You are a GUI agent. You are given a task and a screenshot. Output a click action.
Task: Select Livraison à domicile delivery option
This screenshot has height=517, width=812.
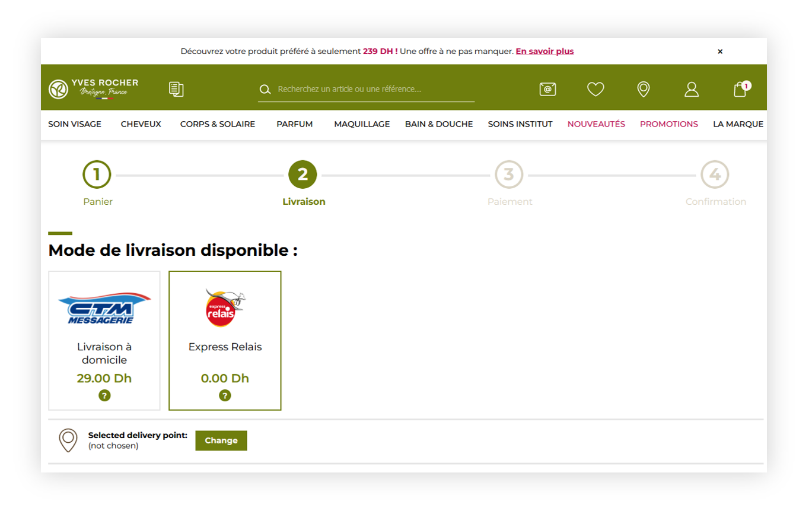click(104, 341)
